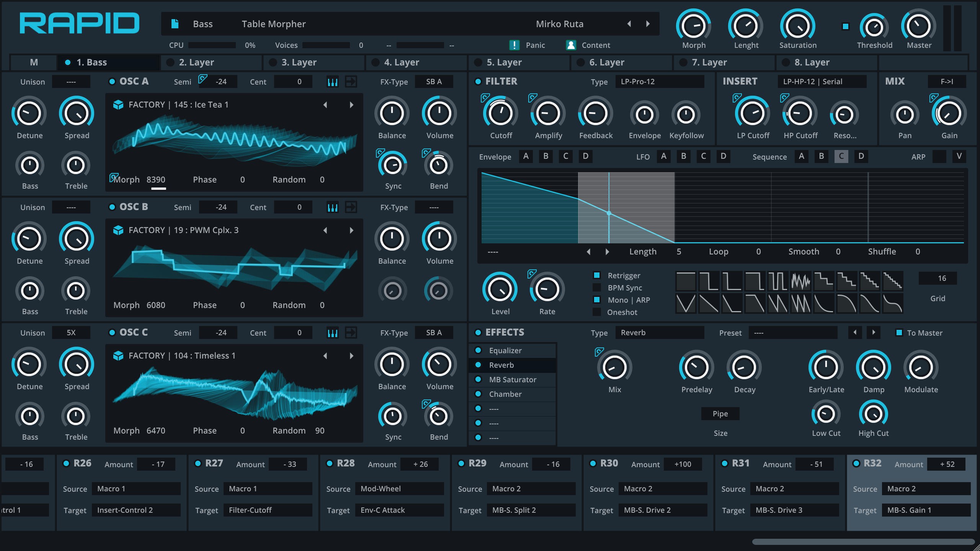This screenshot has height=551, width=980.
Task: Select the V-shaped triangle sequence shape
Action: click(x=686, y=303)
